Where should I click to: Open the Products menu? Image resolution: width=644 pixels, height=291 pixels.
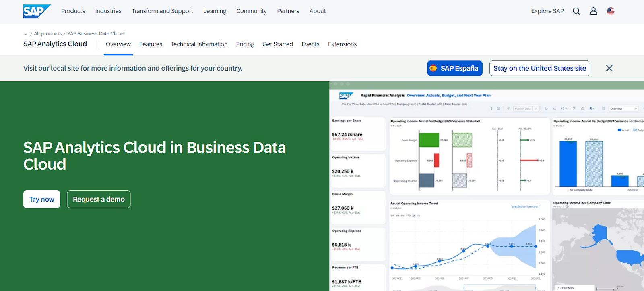(73, 11)
